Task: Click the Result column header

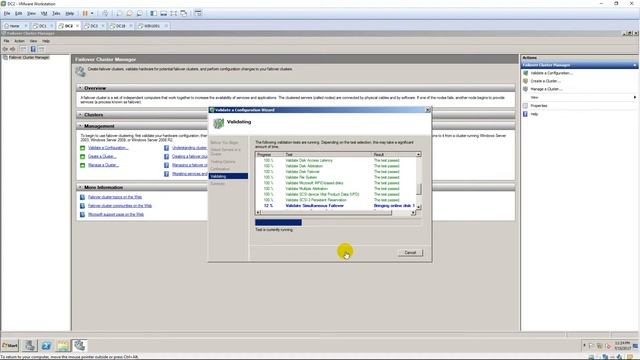Action: [394, 154]
